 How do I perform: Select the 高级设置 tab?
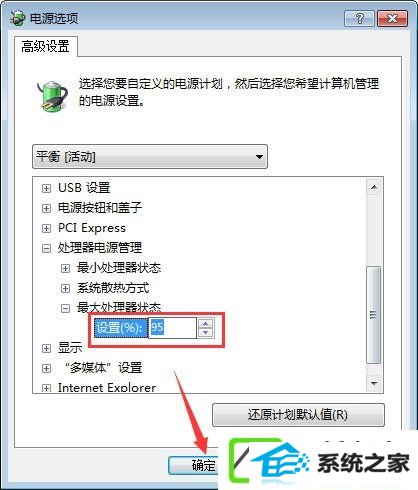(x=46, y=46)
